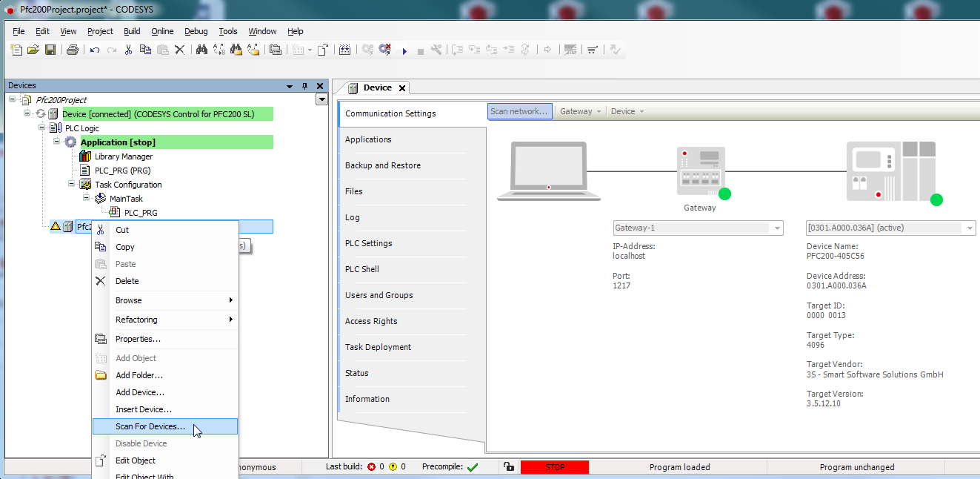Click the New project toolbar icon

tap(16, 50)
